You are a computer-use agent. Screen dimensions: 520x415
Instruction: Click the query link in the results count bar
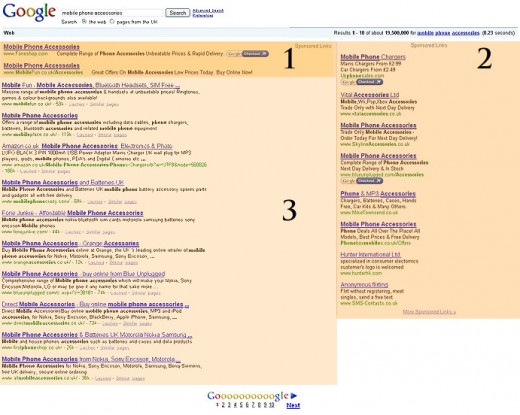448,33
